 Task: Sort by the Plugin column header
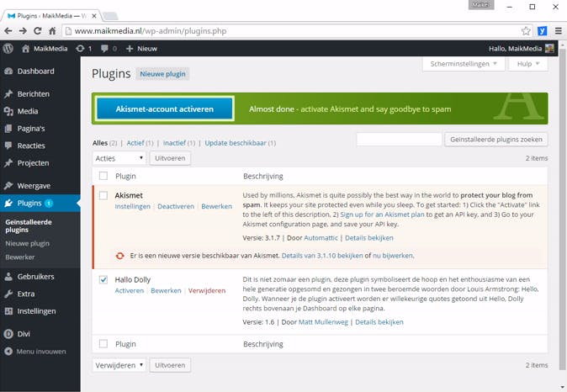(x=125, y=176)
